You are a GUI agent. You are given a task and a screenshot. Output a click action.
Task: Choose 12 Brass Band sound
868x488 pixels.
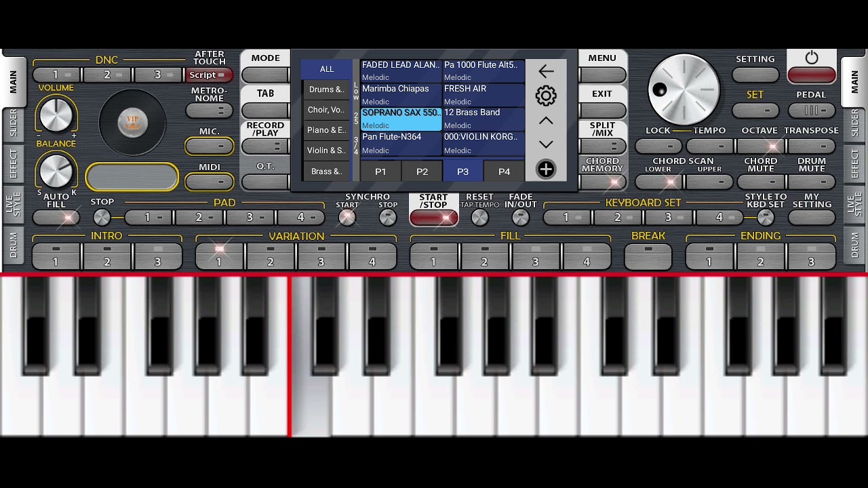[484, 119]
